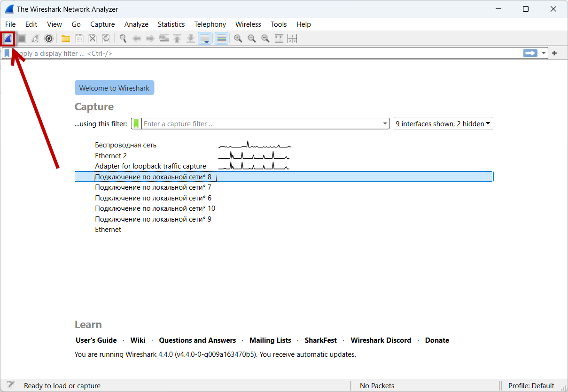Click the Wireshark Discord link
The image size is (568, 392).
coord(381,340)
